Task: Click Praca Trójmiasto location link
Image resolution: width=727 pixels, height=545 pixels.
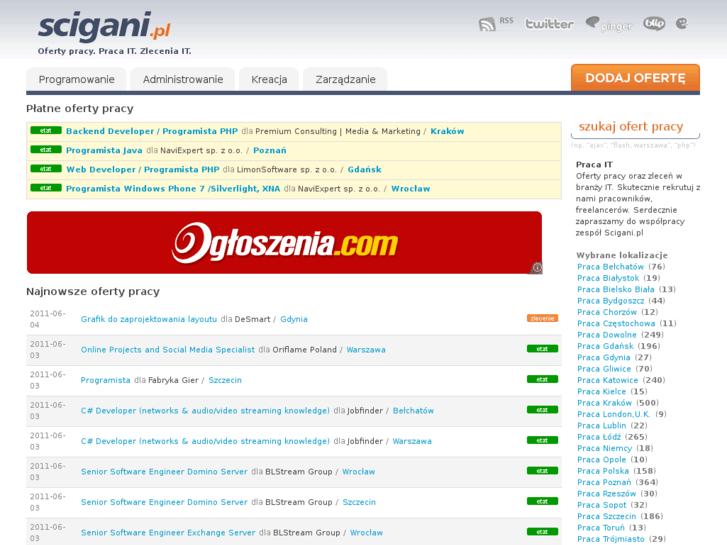Action: pyautogui.click(x=611, y=539)
